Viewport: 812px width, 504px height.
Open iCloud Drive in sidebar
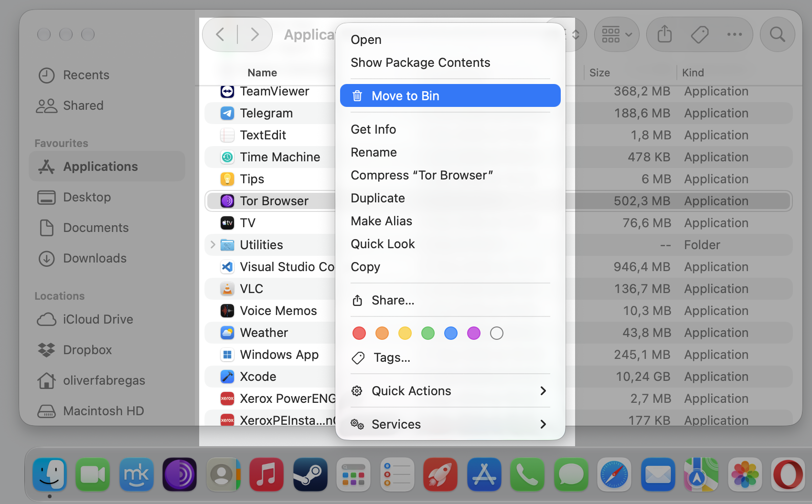tap(107, 319)
